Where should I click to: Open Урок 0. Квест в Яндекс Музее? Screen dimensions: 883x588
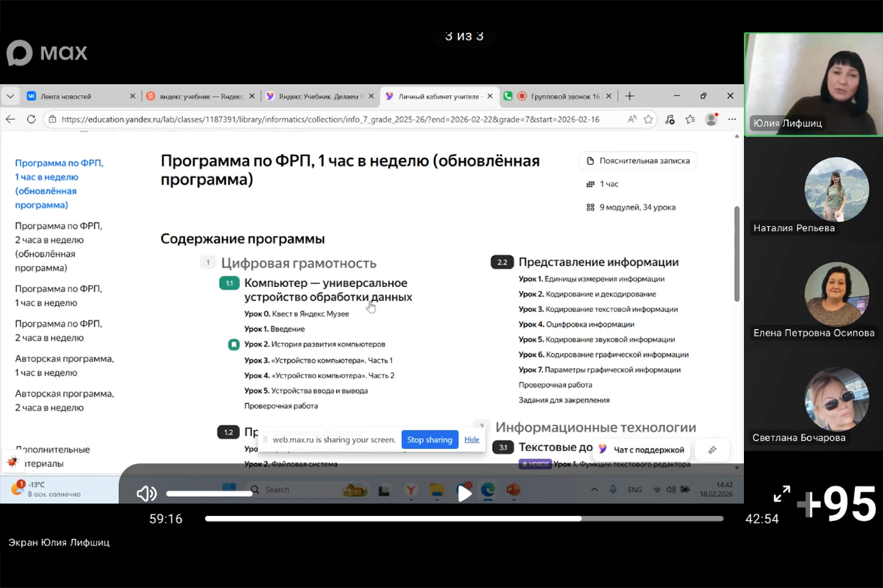(297, 314)
